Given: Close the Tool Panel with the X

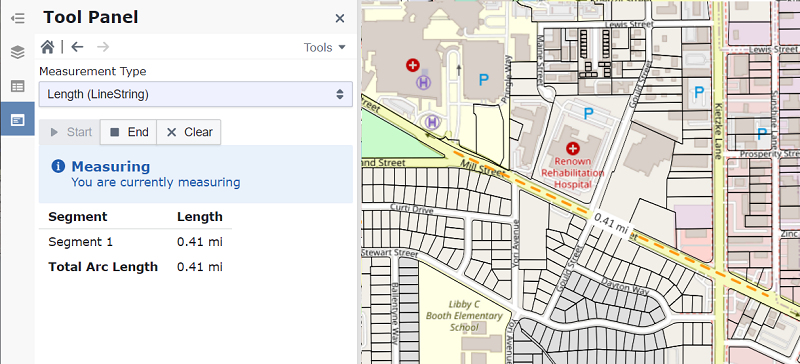Looking at the screenshot, I should click(x=340, y=19).
